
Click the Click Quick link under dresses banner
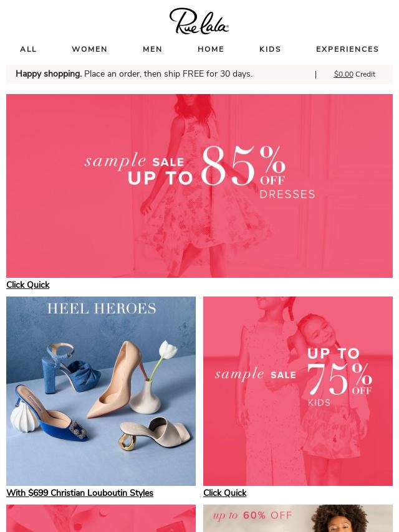point(28,285)
